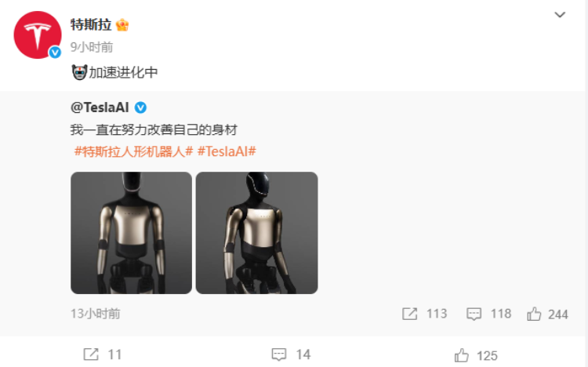
Task: Click the robot emoji before 加速进化中
Action: (79, 72)
